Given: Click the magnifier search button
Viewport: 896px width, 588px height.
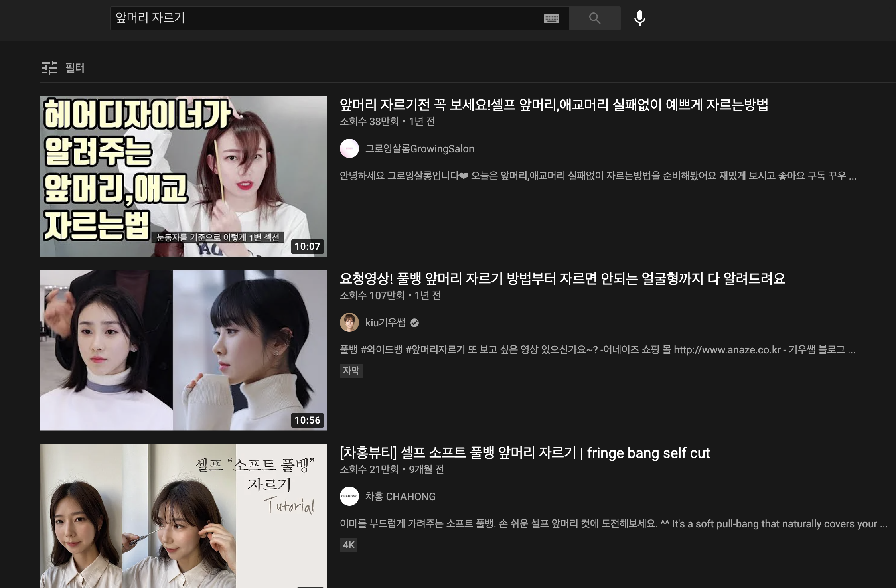Looking at the screenshot, I should [x=594, y=18].
